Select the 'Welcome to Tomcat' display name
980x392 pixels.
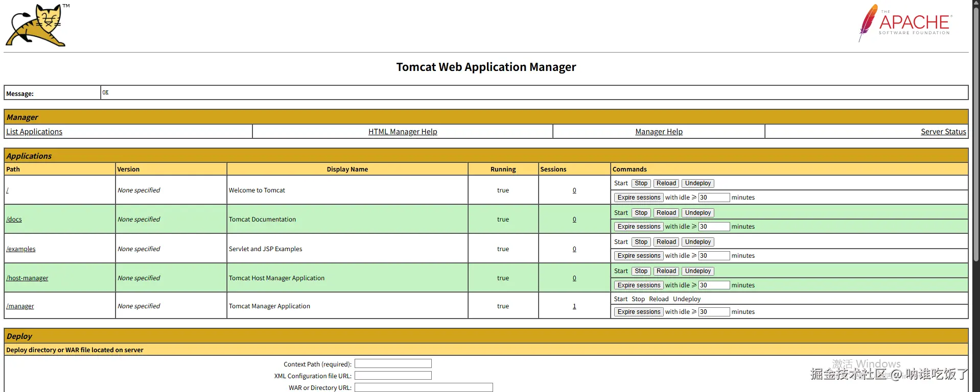coord(257,190)
